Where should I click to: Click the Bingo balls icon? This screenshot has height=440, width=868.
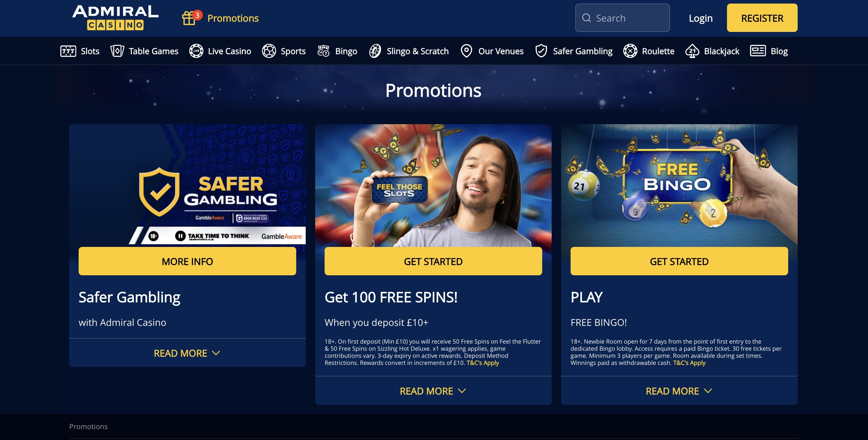323,51
